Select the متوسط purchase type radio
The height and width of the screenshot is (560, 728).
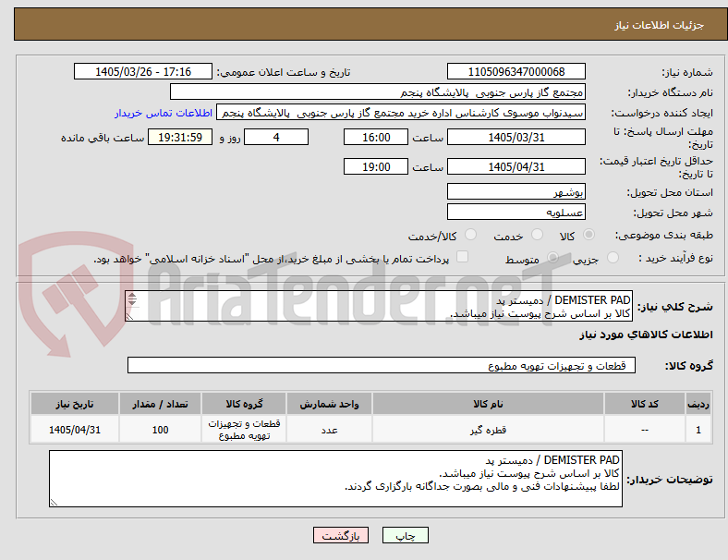click(552, 257)
